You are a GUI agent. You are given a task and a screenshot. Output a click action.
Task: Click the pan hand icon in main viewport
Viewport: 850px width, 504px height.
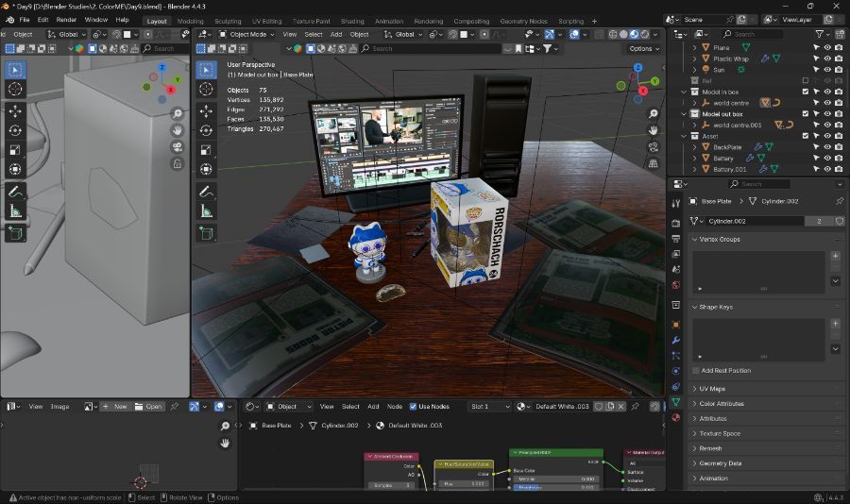click(654, 130)
